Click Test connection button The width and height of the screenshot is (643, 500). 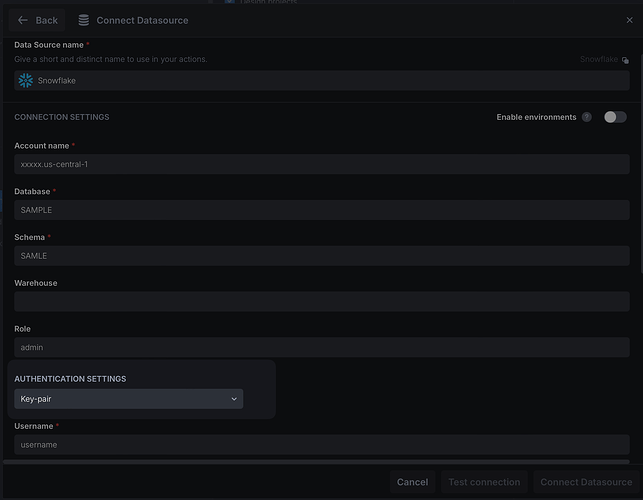484,482
